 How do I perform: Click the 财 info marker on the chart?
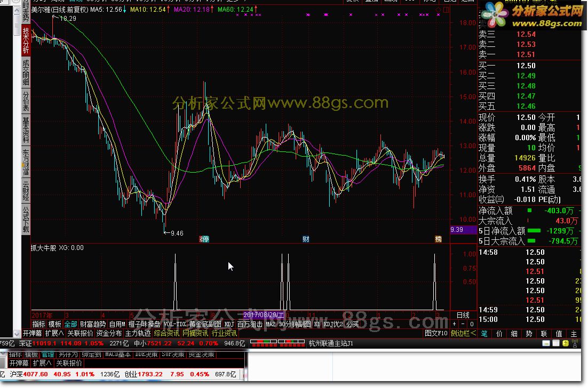tap(306, 239)
